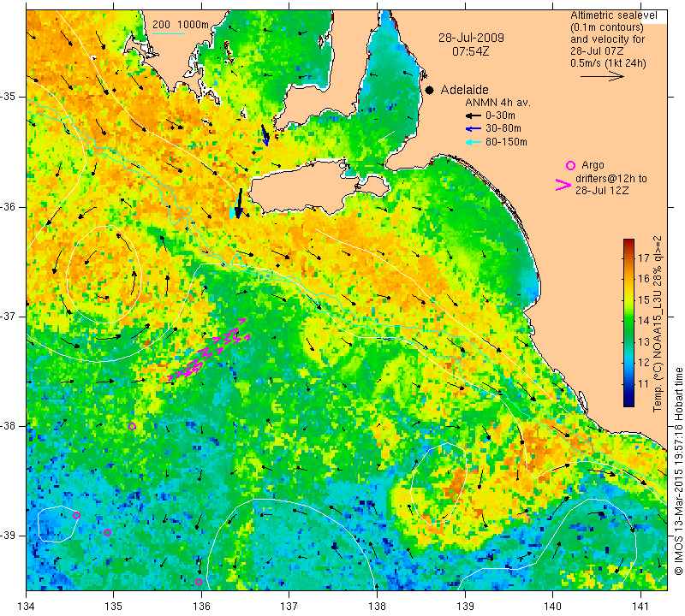Click the 'ANMN 4h av.' legend heading
Viewport: 685px width, 616px height.
tap(497, 103)
